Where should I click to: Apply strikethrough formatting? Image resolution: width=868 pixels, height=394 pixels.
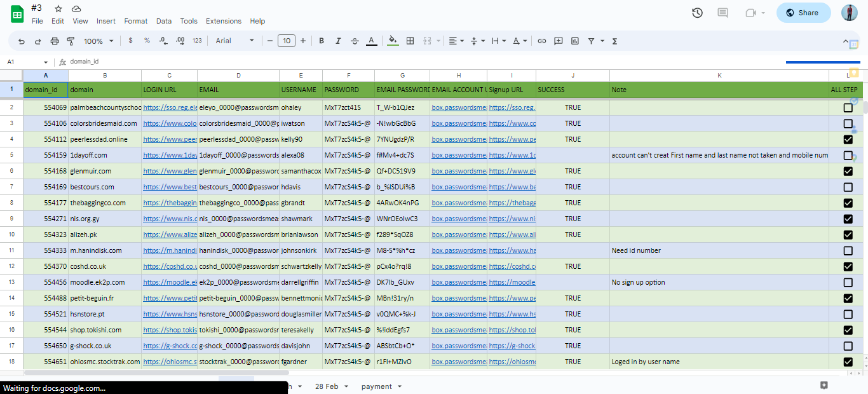tap(354, 41)
